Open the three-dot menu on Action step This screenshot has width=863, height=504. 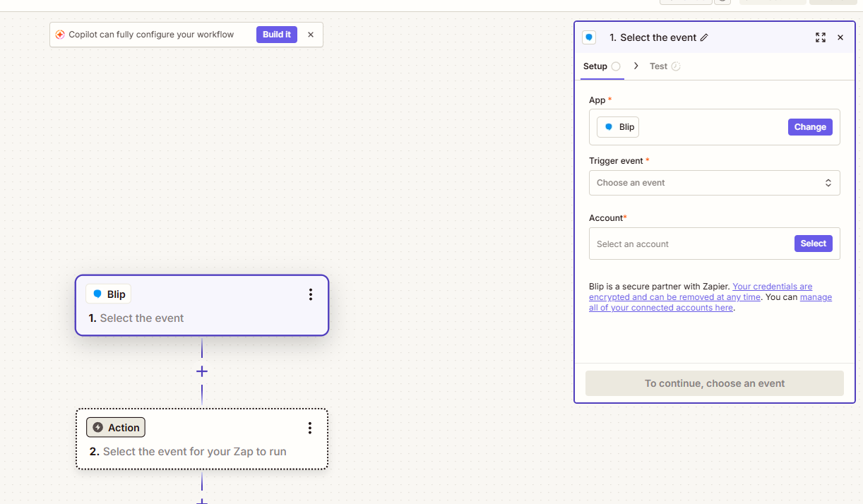(x=309, y=428)
